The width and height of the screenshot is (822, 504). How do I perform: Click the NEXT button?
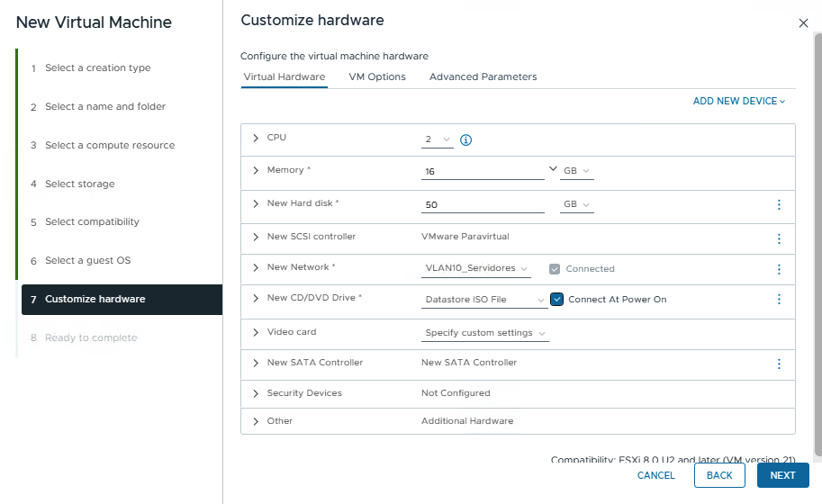click(782, 475)
